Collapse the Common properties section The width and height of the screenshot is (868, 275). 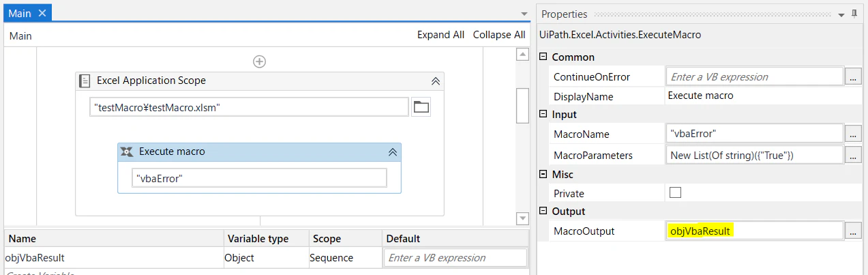pos(543,57)
